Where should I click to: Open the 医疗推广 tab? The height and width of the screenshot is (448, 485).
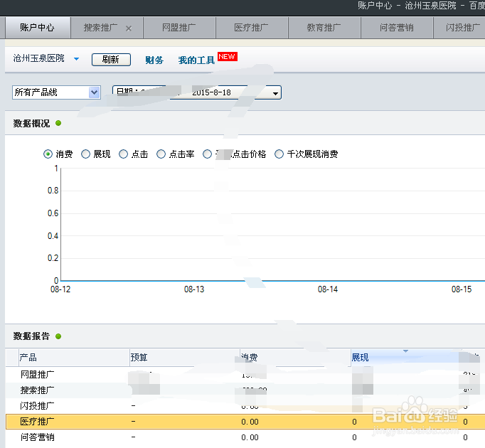[x=251, y=28]
